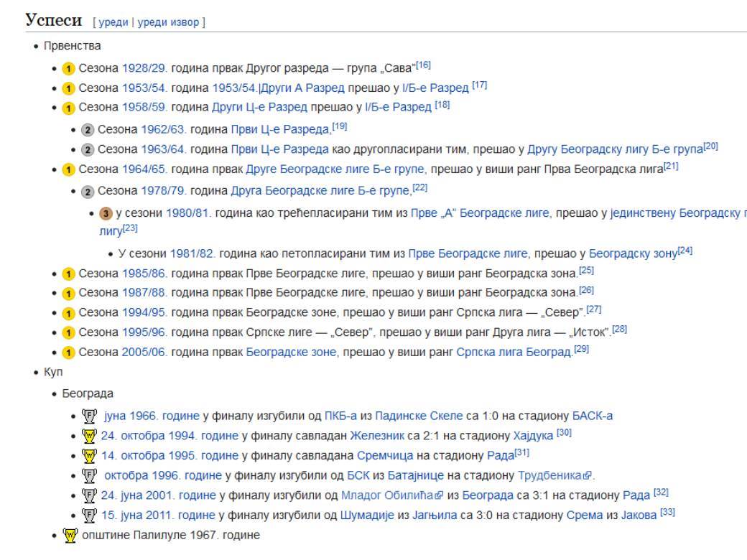Screen dimensions: 747x560
Task: Click gold medal icon beside season 1928/29
Action: point(69,68)
